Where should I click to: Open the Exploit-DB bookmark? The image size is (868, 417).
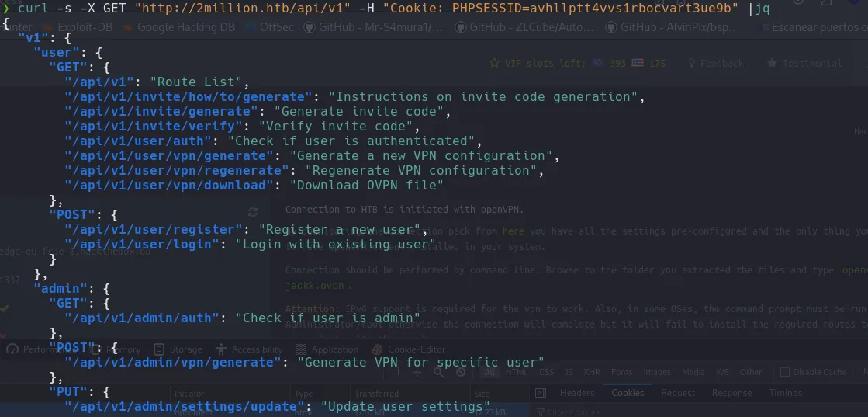click(78, 26)
